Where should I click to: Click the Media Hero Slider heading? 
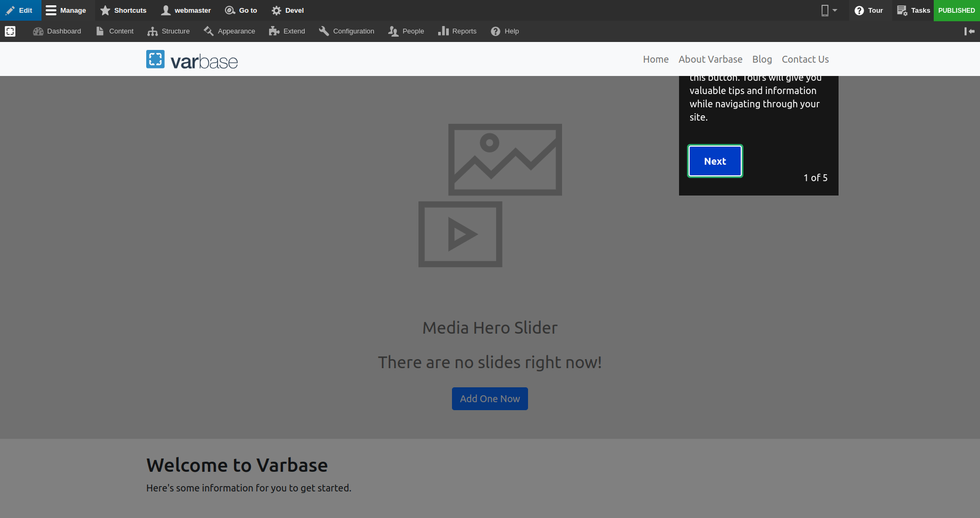(490, 328)
